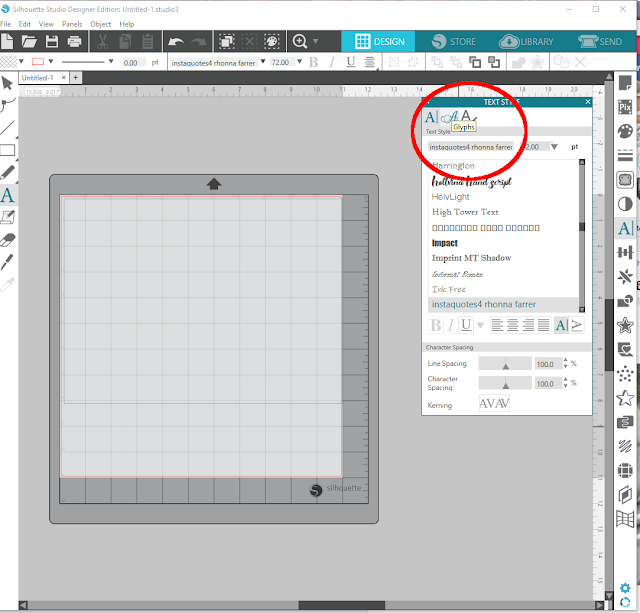Set center text alignment in panel
This screenshot has width=640, height=613.
point(512,325)
